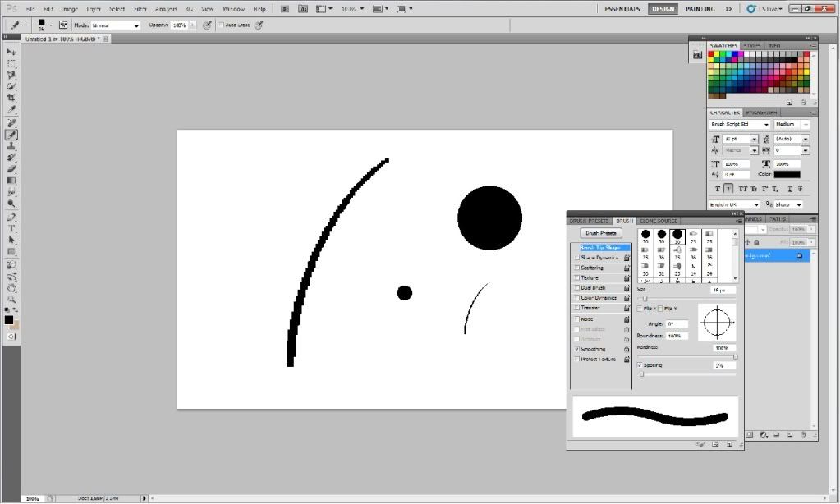Switch to the Essentials workspace

click(622, 9)
